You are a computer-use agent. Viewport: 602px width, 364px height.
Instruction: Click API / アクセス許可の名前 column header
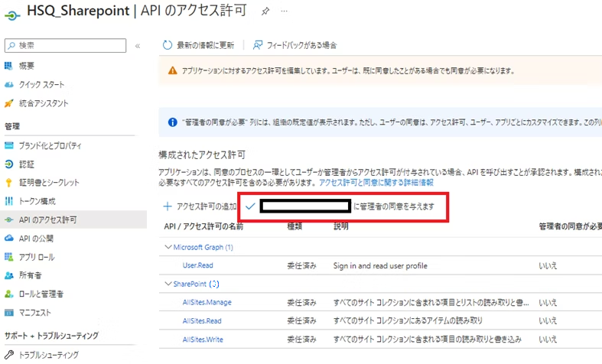click(x=203, y=226)
